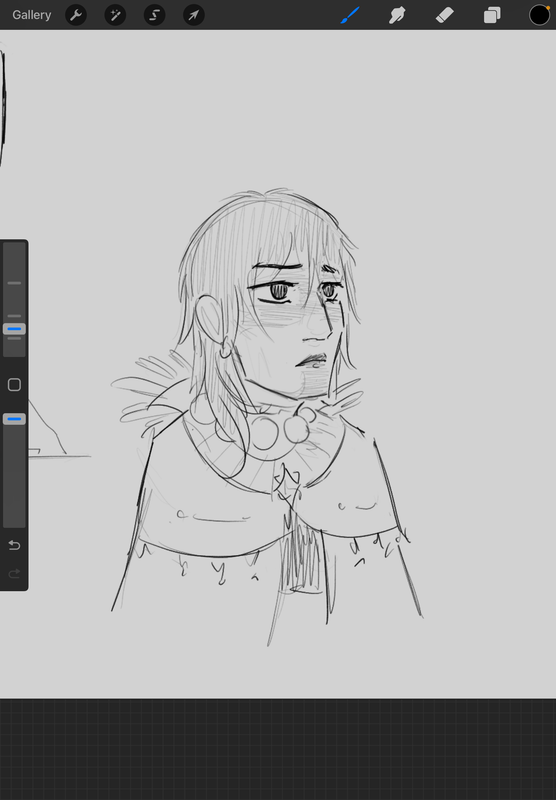Select the Eraser tool
Image resolution: width=556 pixels, height=800 pixels.
[x=444, y=15]
